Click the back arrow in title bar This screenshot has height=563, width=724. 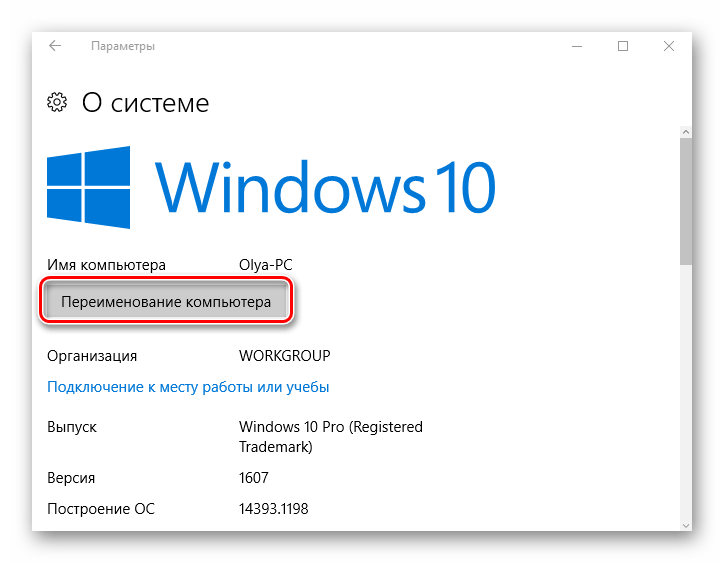[55, 46]
